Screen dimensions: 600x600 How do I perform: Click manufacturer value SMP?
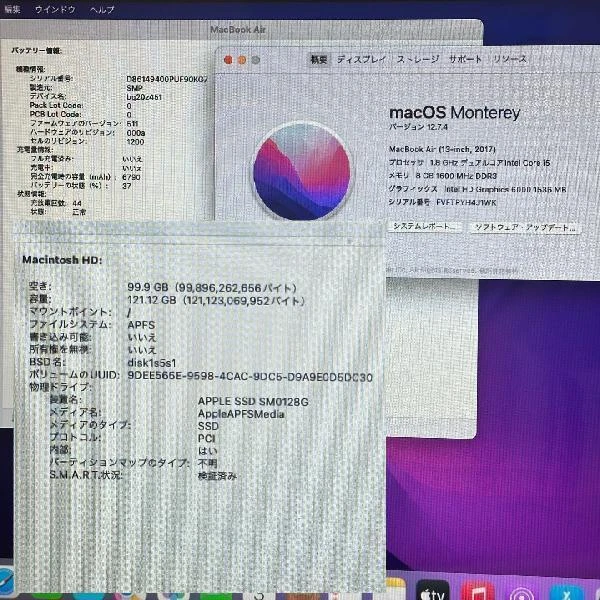point(134,88)
